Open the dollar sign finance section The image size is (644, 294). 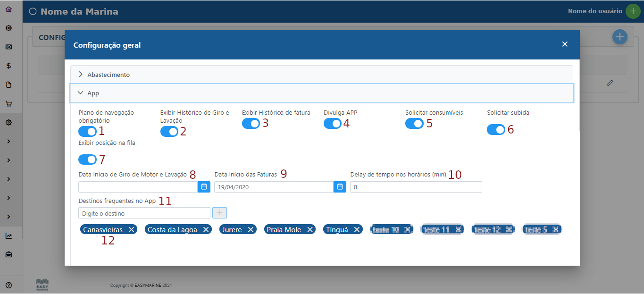click(x=8, y=66)
